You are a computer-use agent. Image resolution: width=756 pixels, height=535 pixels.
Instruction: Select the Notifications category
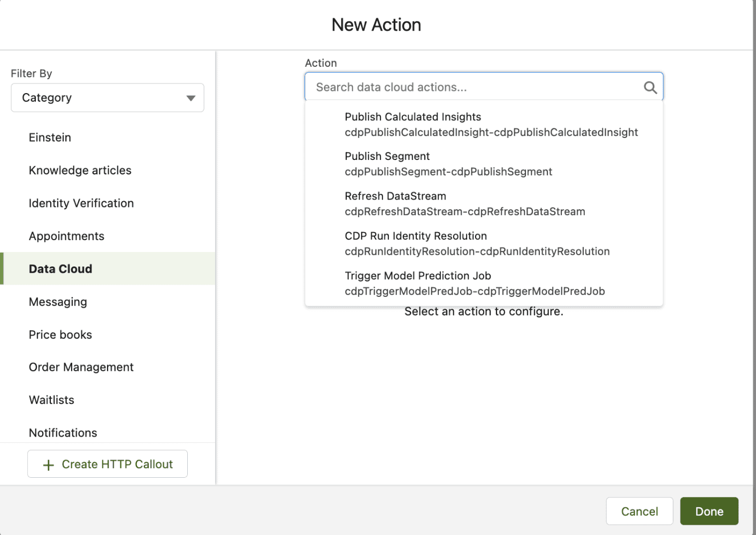point(108,432)
